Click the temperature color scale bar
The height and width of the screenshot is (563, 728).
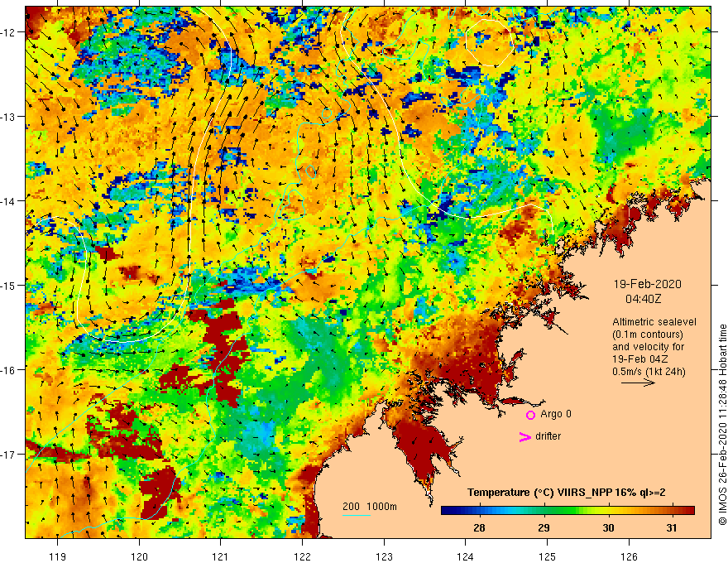pyautogui.click(x=568, y=511)
